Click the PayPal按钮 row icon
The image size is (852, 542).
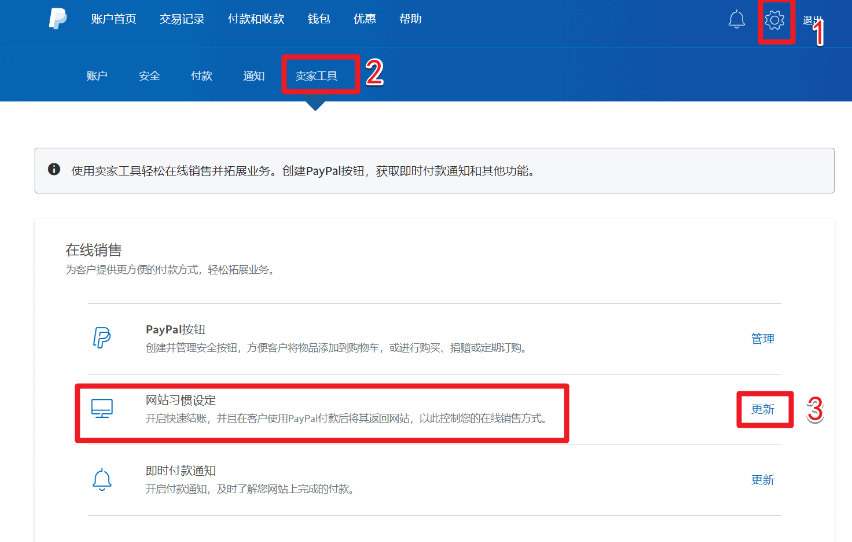(102, 338)
